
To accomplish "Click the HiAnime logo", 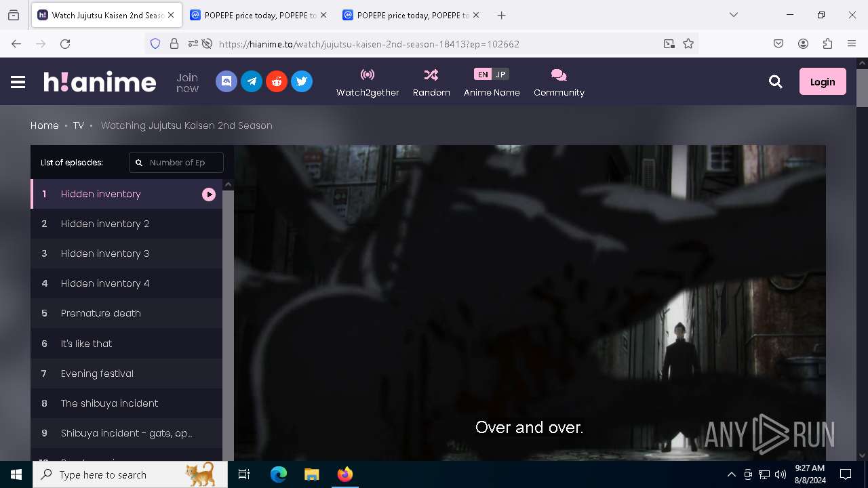I will (x=100, y=82).
